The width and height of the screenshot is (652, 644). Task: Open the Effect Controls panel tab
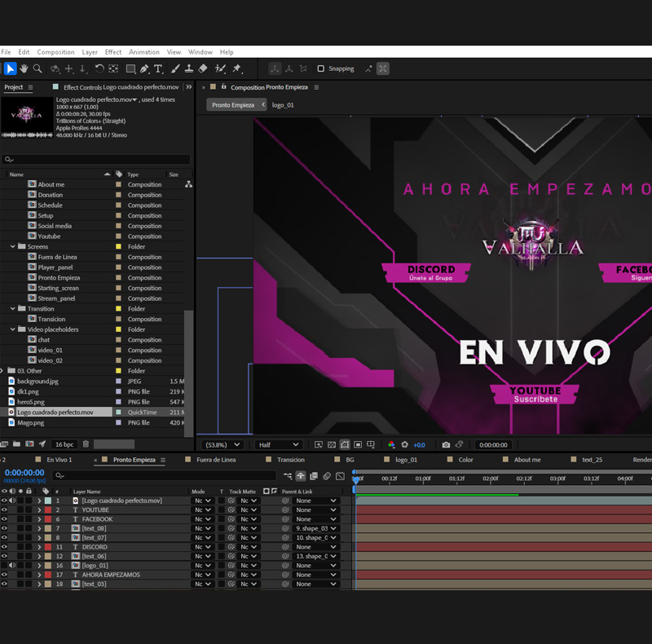pyautogui.click(x=121, y=87)
